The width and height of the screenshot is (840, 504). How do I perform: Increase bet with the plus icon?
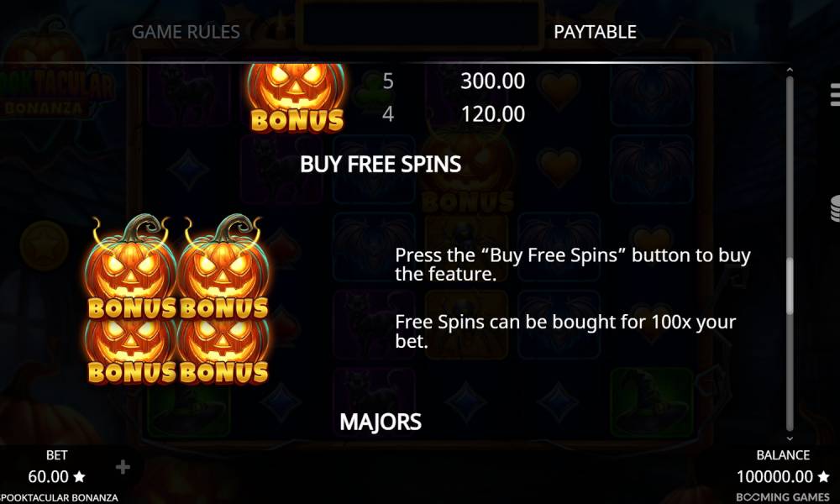coord(123,467)
